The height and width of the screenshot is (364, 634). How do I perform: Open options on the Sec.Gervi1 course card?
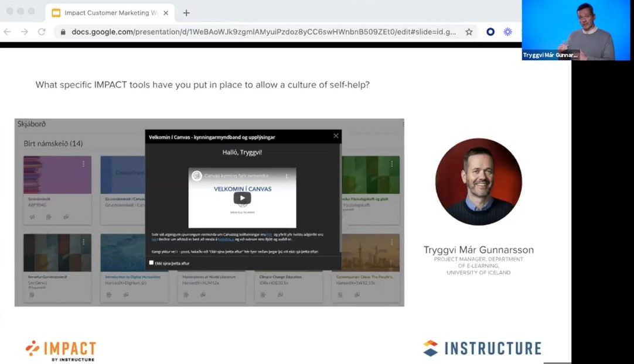[x=83, y=242]
